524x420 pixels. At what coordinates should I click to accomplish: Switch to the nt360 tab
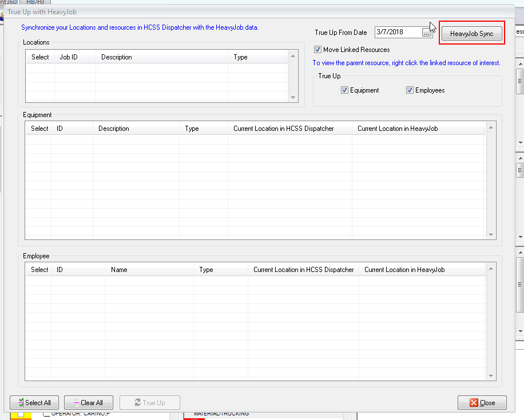[x=9, y=2]
